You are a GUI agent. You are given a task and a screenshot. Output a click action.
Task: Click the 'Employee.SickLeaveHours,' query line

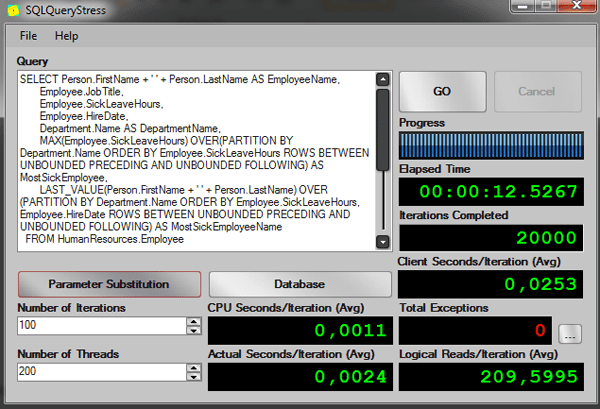tap(101, 104)
